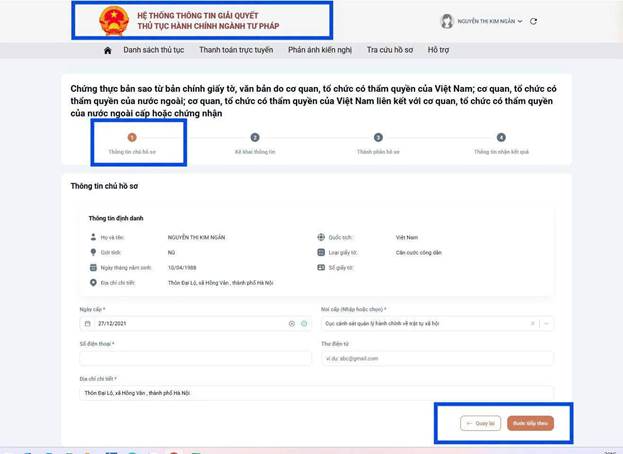The height and width of the screenshot is (454, 623).
Task: Click the Thôn Đại Lộ address text in Thông tin định danh
Action: [221, 283]
